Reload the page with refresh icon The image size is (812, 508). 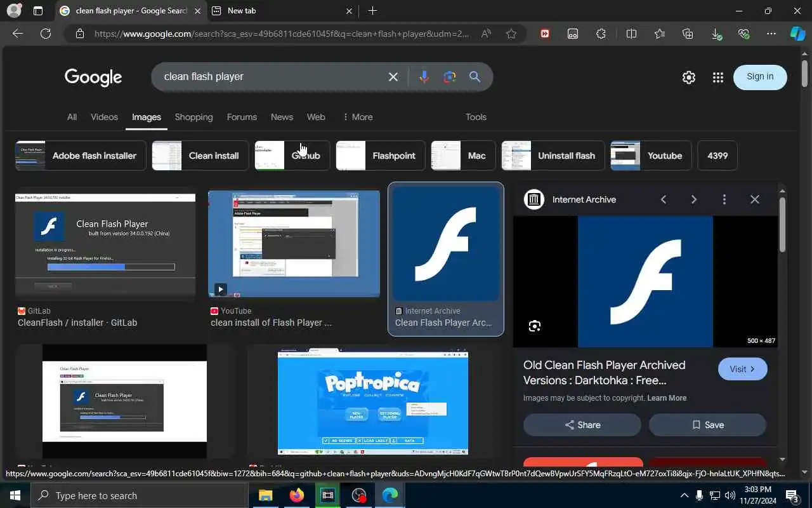pos(46,34)
